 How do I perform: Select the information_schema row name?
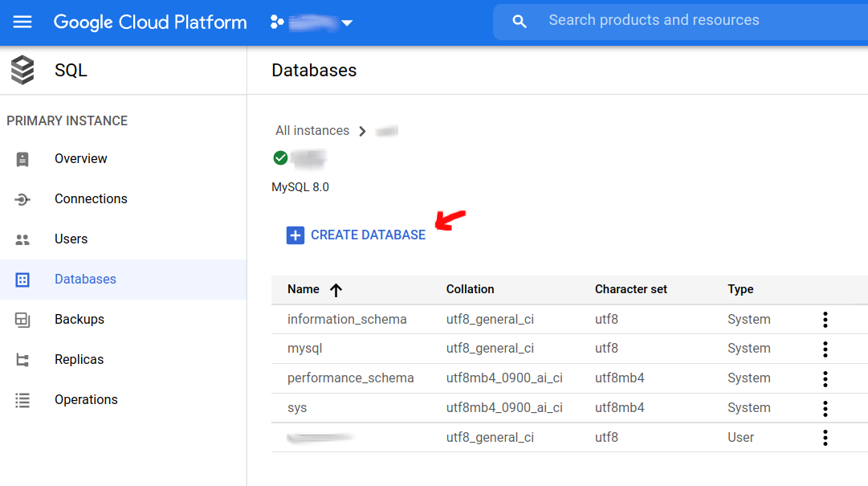click(347, 320)
